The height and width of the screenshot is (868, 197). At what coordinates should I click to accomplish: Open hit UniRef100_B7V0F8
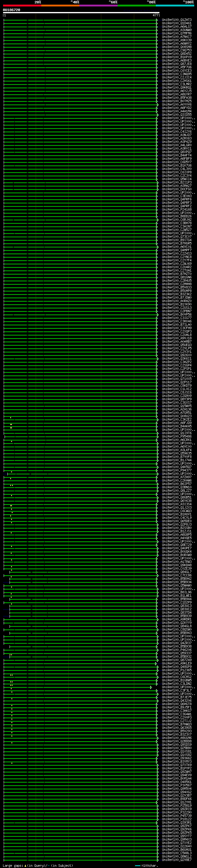click(x=177, y=457)
